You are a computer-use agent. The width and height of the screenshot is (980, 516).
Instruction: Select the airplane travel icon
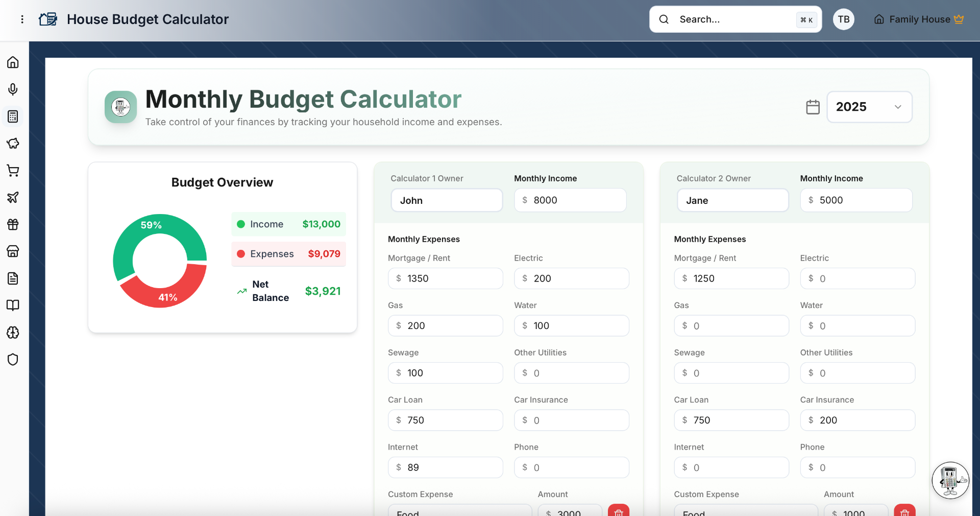(x=13, y=198)
